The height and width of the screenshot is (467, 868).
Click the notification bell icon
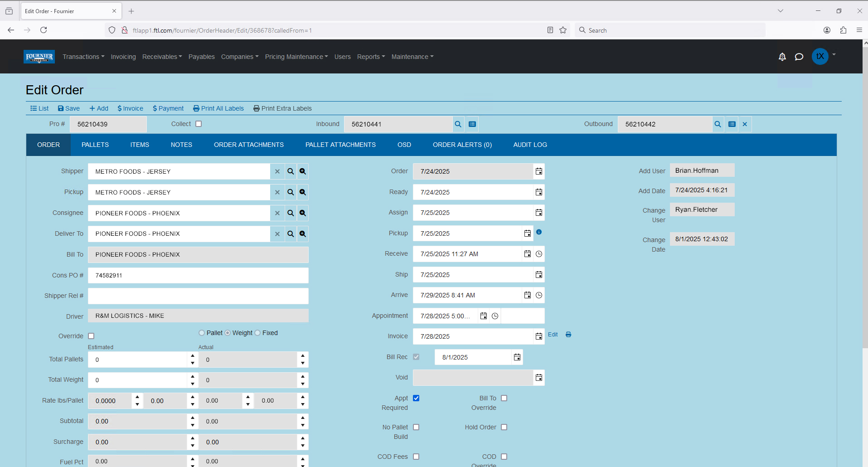tap(782, 57)
